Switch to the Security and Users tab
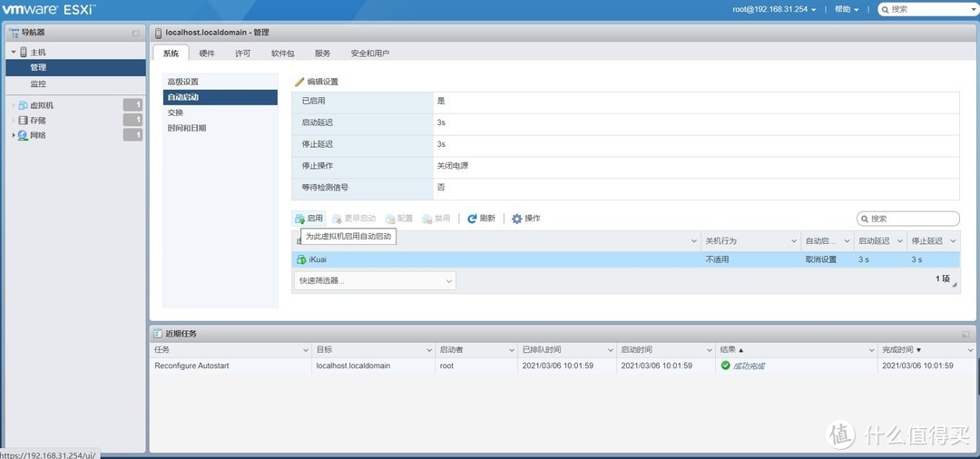This screenshot has height=459, width=980. pos(370,54)
